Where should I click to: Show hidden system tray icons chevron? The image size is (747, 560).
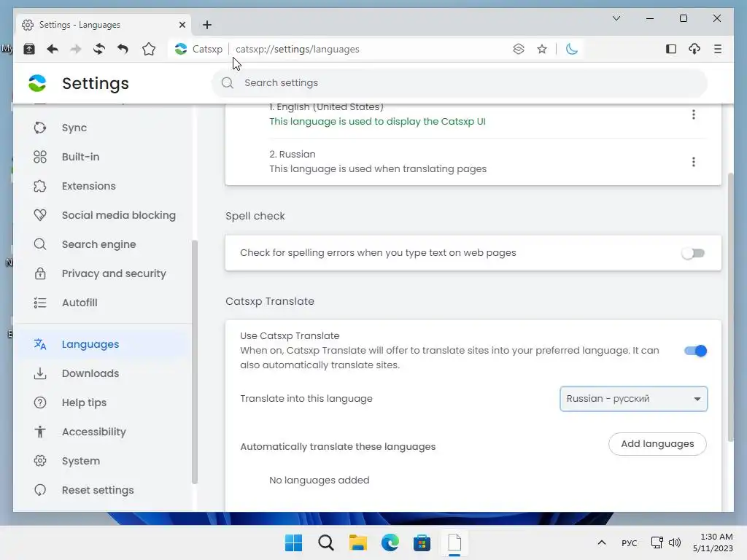[x=602, y=542]
